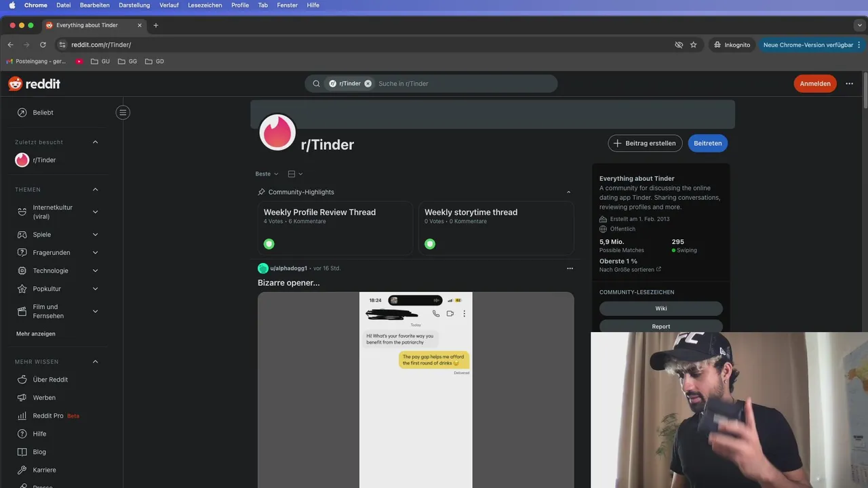Open the chat screenshot post image
This screenshot has height=488, width=868.
[x=416, y=390]
